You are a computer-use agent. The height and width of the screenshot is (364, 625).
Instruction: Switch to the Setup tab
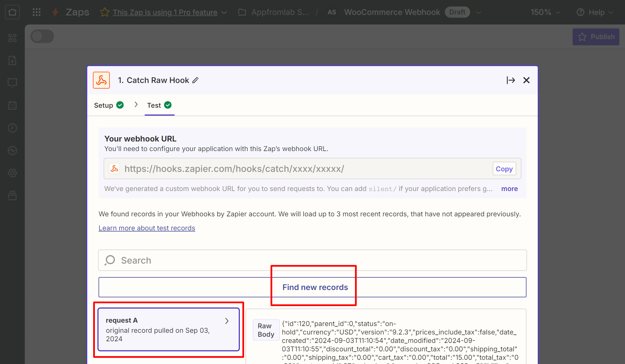pos(109,105)
